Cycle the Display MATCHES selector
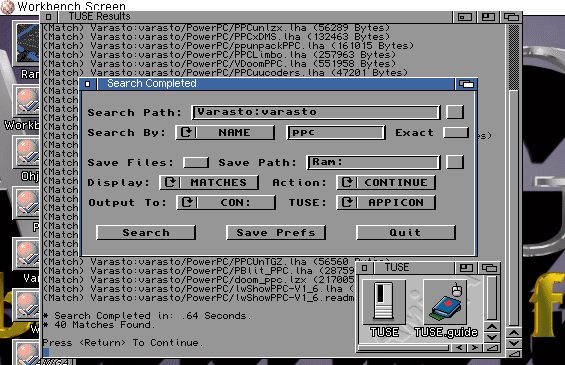 click(209, 182)
